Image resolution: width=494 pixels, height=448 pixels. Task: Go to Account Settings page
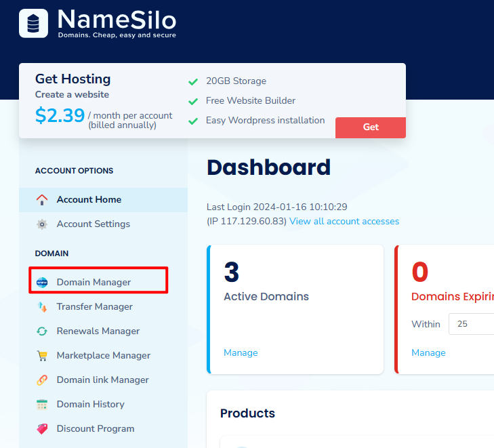point(93,224)
